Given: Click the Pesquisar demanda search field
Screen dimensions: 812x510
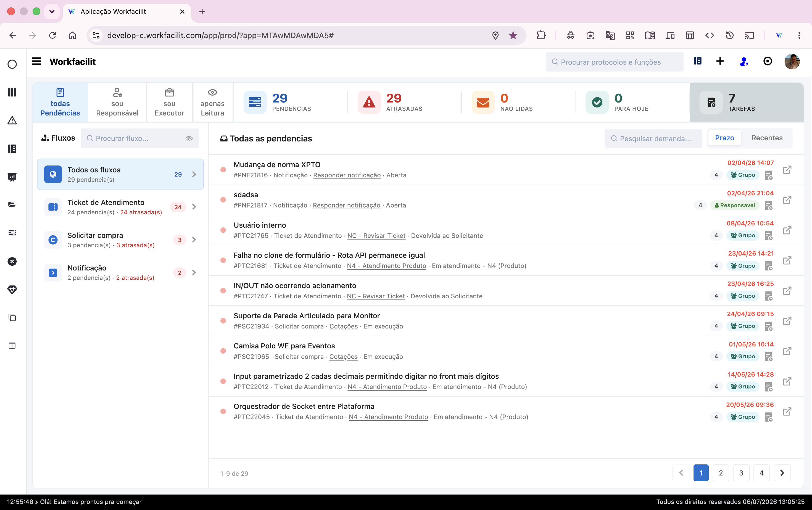Looking at the screenshot, I should [x=653, y=139].
